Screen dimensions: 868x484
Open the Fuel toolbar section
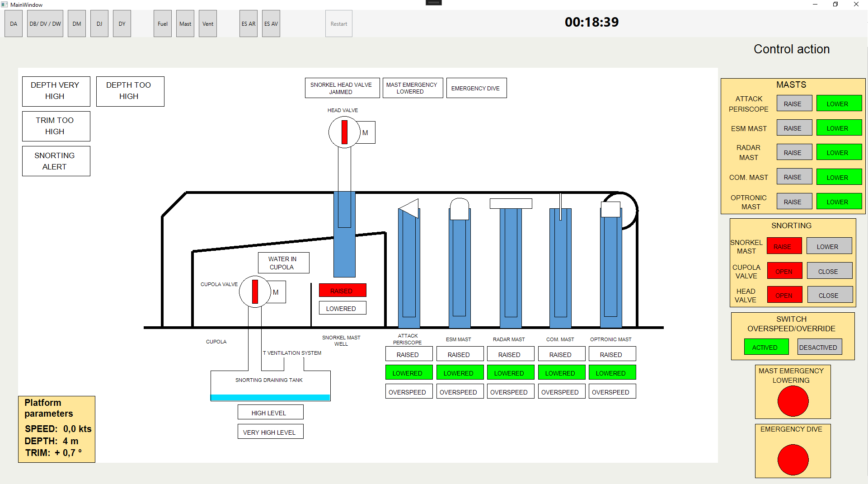coord(163,24)
